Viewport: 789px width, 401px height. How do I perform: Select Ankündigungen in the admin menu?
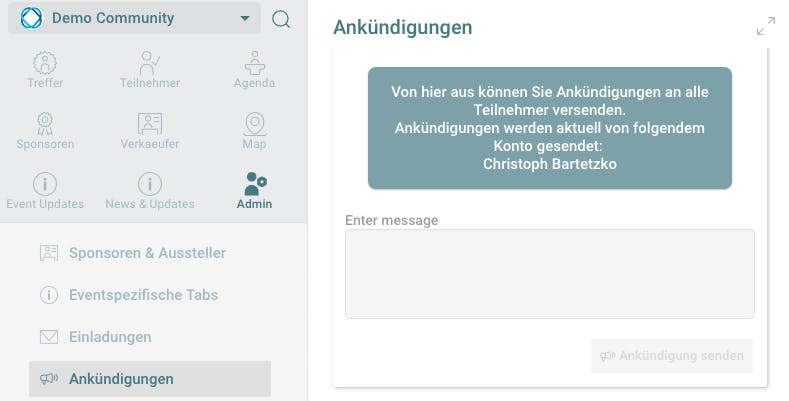150,379
